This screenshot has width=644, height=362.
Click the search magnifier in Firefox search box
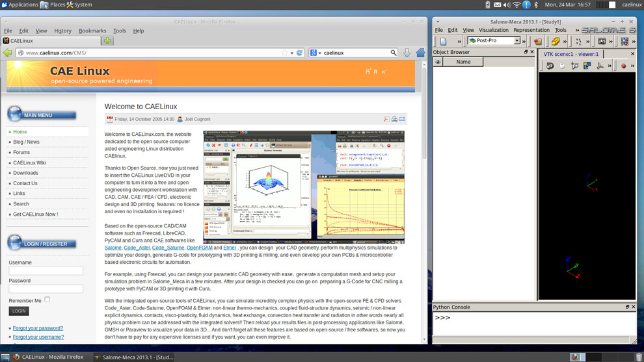(x=393, y=53)
